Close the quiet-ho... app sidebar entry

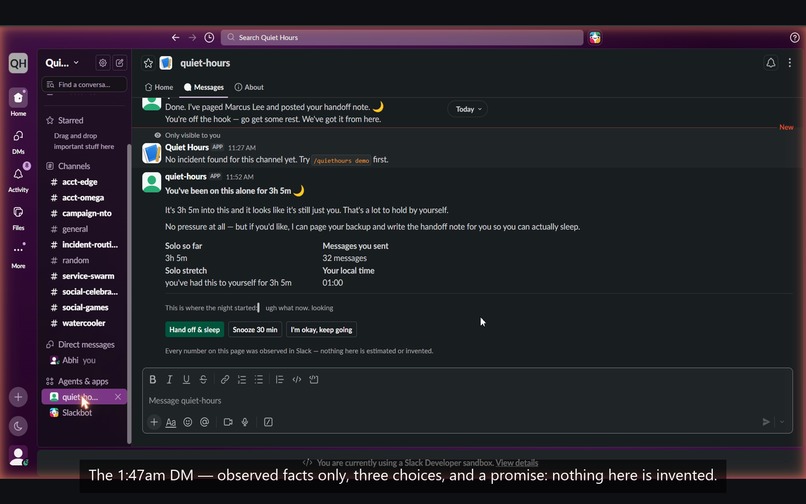pos(118,397)
